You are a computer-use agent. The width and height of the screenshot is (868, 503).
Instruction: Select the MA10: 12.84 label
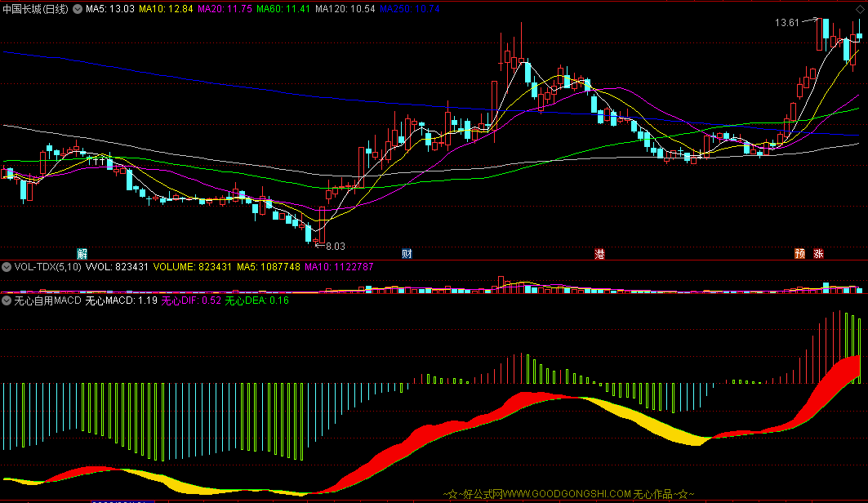(166, 9)
